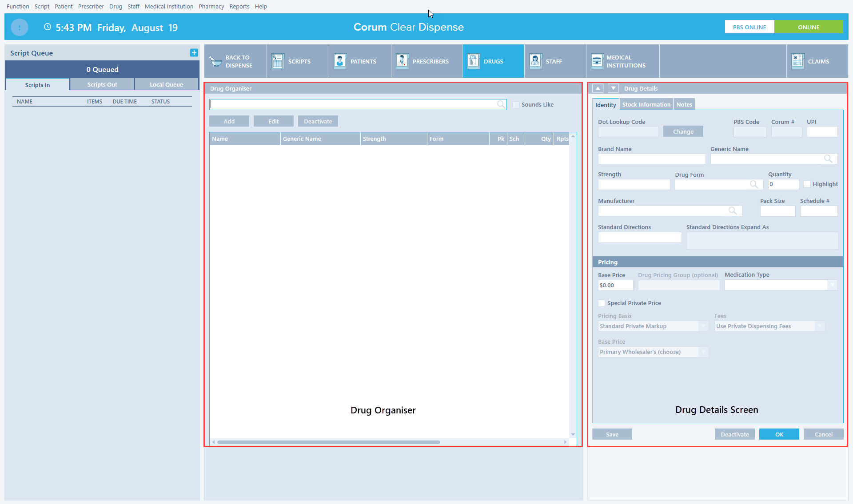Open the Claims section icon
Screen dimensions: 853x504
pyautogui.click(x=797, y=61)
